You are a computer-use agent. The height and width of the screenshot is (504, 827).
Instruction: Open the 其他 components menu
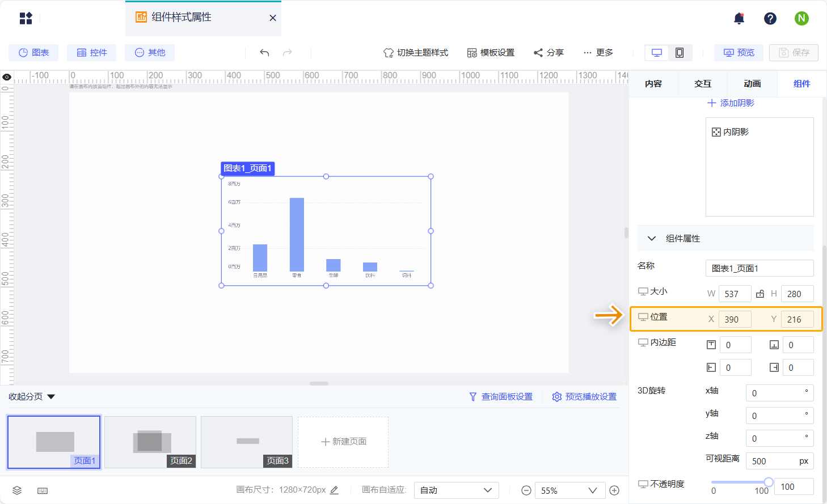(x=150, y=53)
